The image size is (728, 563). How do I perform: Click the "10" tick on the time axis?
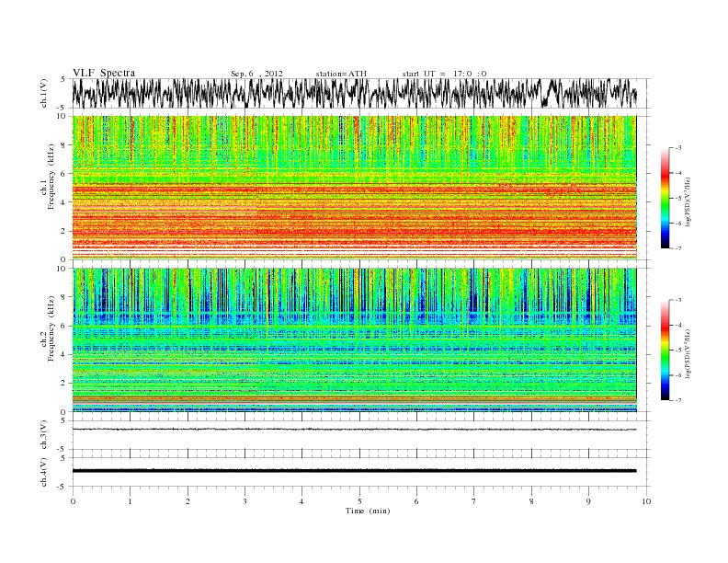(646, 501)
